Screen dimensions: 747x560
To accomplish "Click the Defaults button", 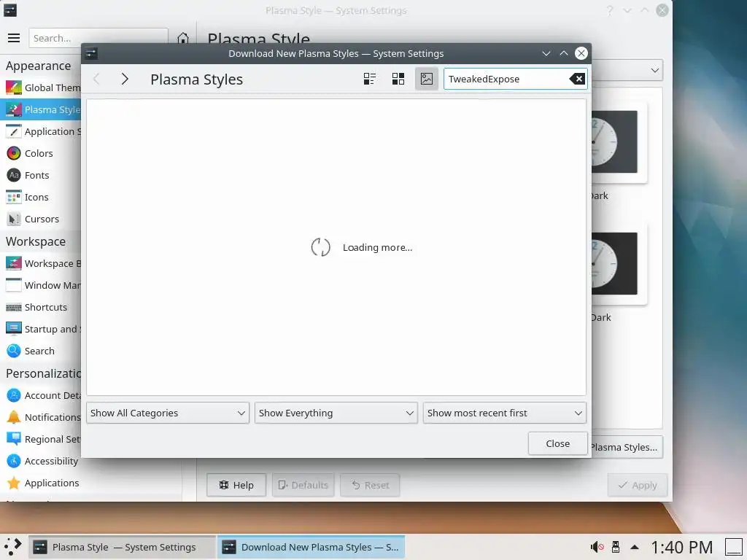I will click(x=303, y=485).
